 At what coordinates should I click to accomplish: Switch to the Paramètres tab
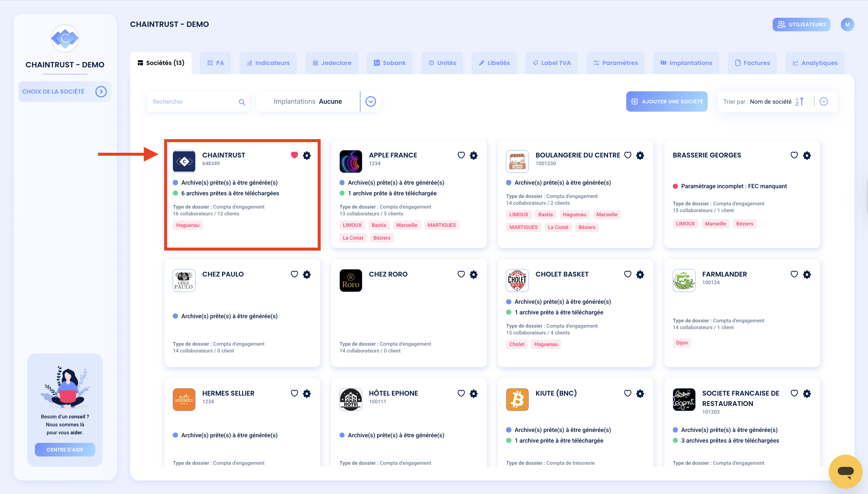[x=616, y=63]
